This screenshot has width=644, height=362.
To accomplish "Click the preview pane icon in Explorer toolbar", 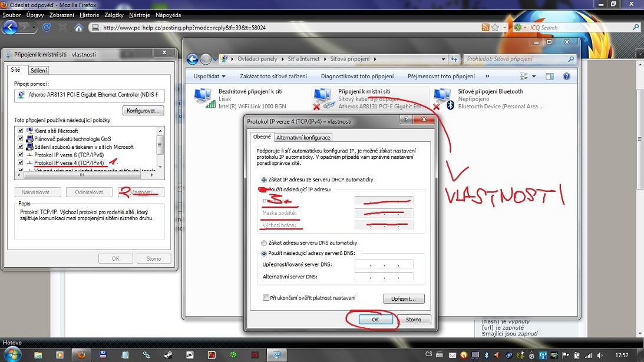I will click(549, 77).
